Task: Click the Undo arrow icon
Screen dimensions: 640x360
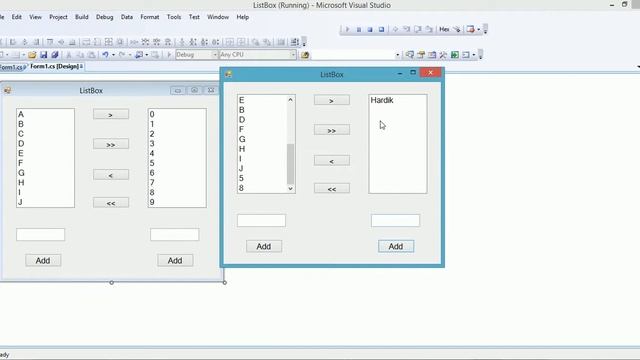Action: pyautogui.click(x=105, y=55)
